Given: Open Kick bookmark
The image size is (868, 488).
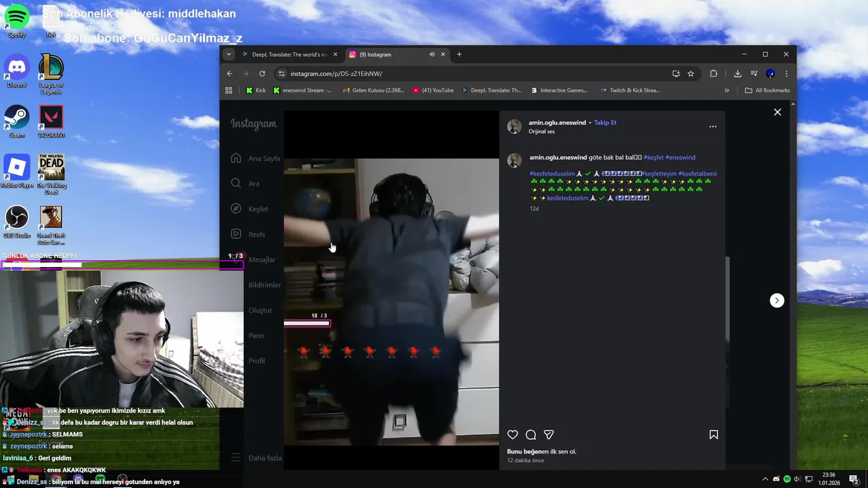Looking at the screenshot, I should pyautogui.click(x=256, y=90).
